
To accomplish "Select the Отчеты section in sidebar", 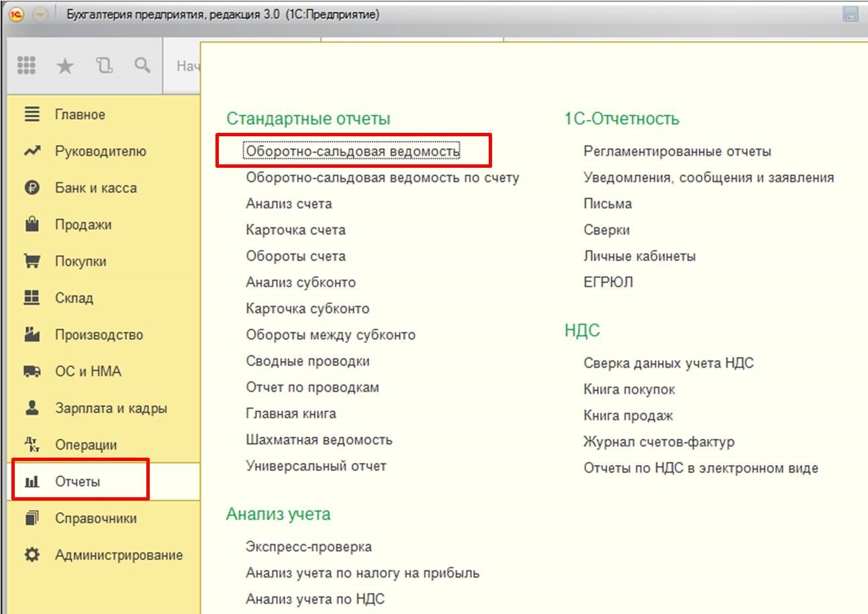I will [77, 481].
